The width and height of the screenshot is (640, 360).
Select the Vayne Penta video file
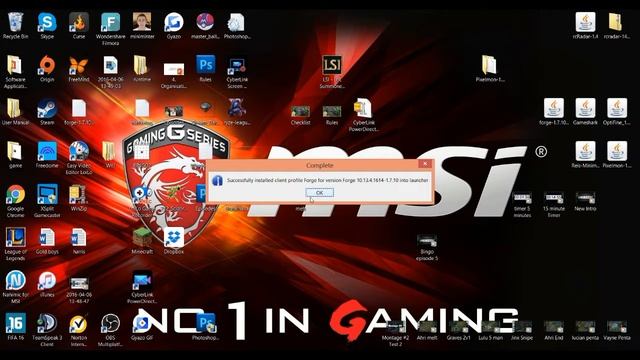(x=616, y=331)
